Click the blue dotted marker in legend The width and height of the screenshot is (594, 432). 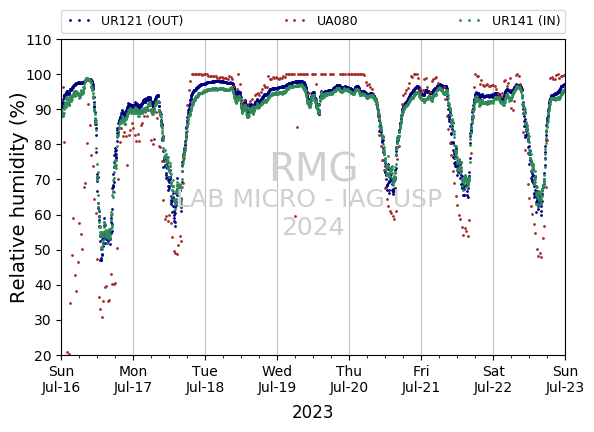[80, 21]
